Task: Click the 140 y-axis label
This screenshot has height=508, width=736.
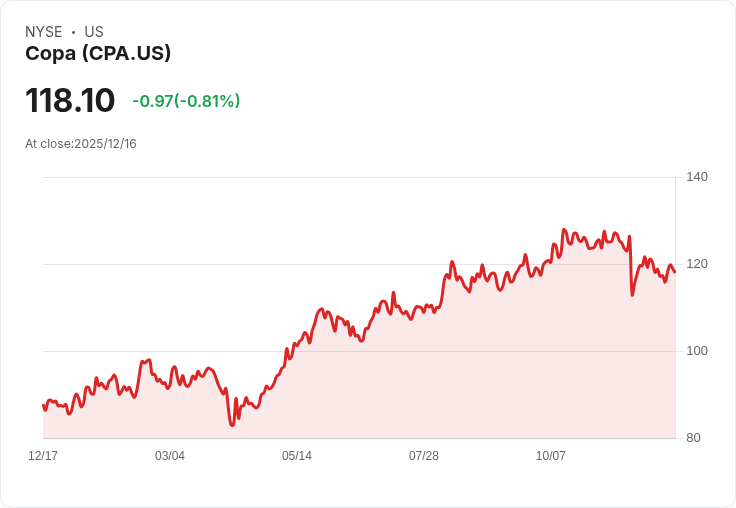Action: [x=697, y=177]
